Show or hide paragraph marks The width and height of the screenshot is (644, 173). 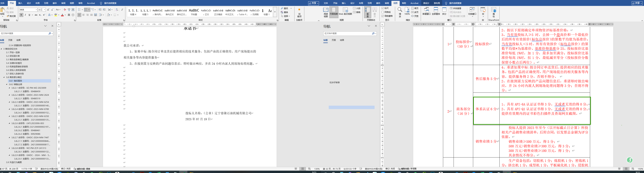point(122,10)
